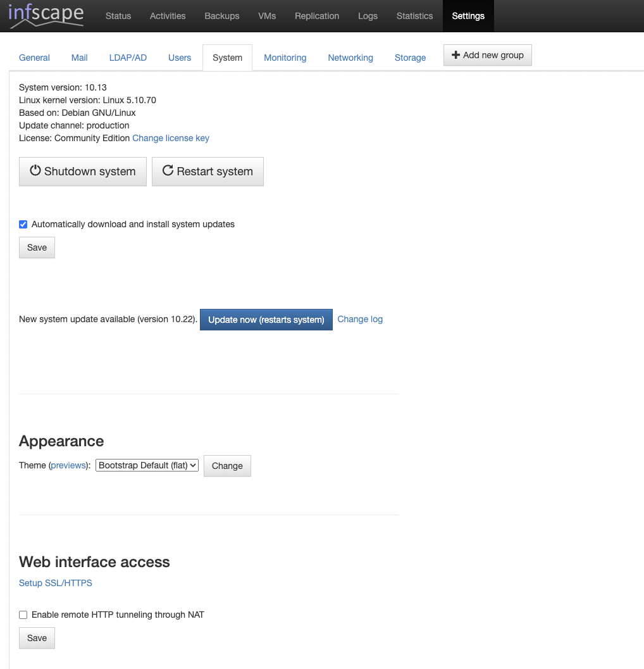
Task: Open the Storage settings tab
Action: (x=410, y=58)
